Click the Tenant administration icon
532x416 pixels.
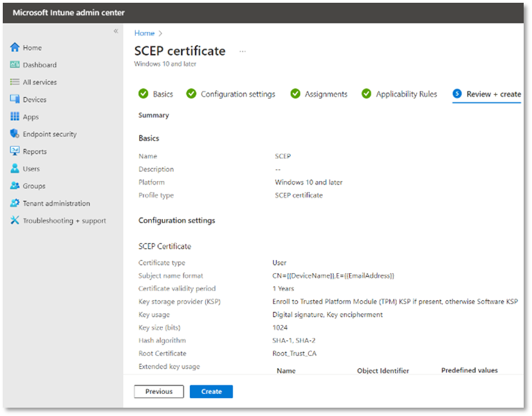point(15,204)
